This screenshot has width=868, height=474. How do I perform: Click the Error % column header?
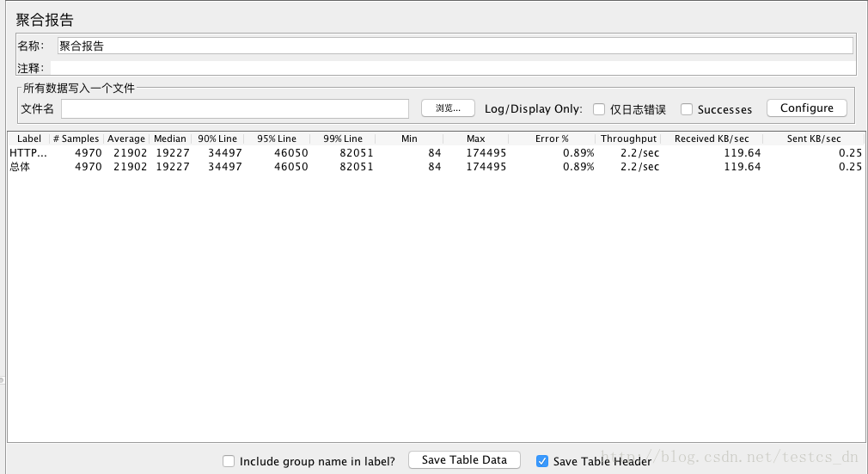coord(552,139)
